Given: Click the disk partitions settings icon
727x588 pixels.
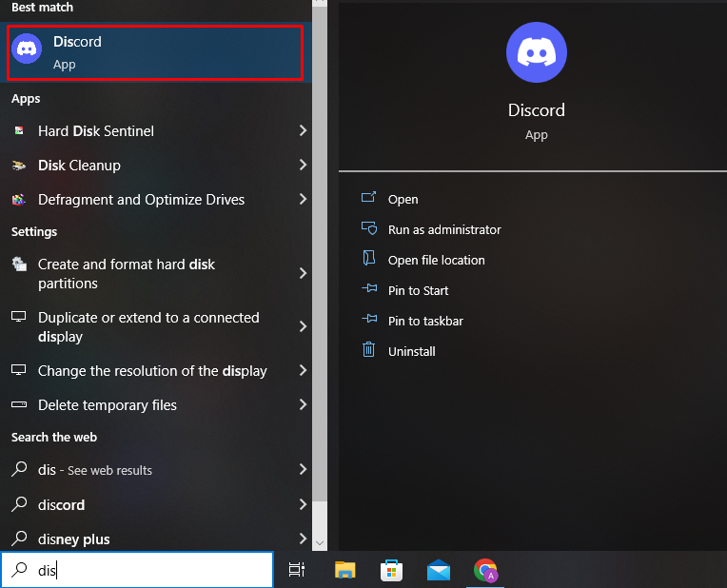Looking at the screenshot, I should (19, 264).
